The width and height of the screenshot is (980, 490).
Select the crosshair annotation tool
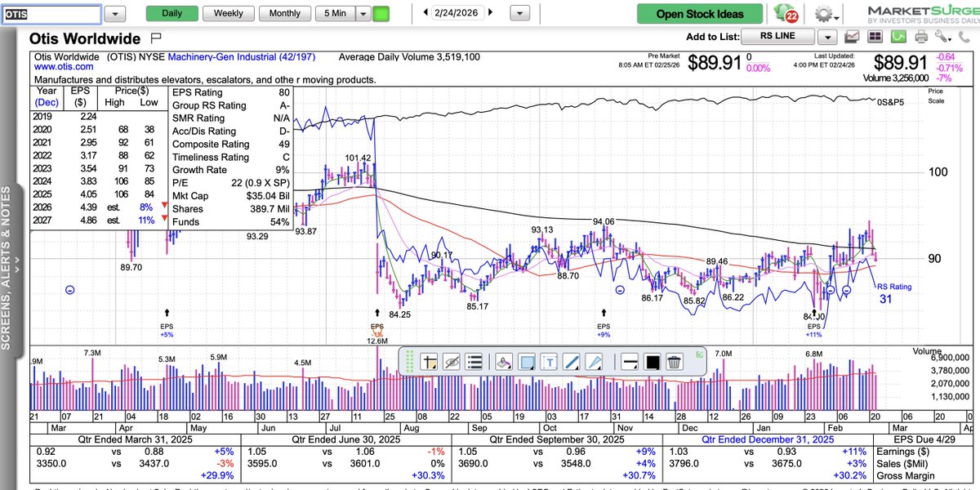[430, 362]
